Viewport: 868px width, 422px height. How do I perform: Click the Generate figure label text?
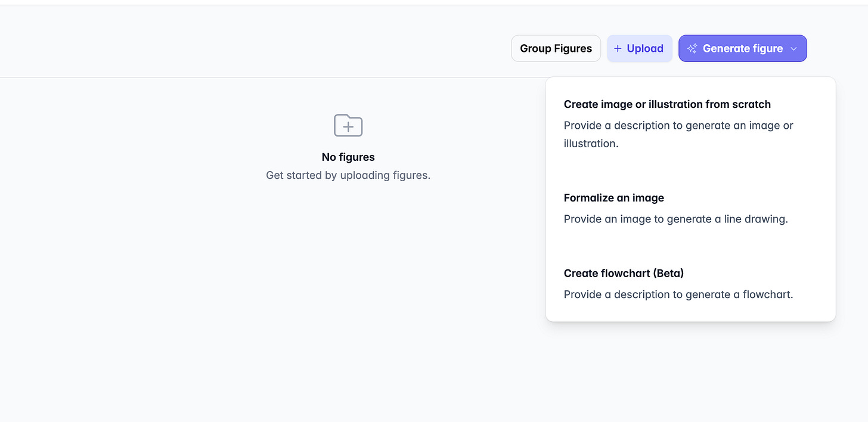[x=743, y=49]
